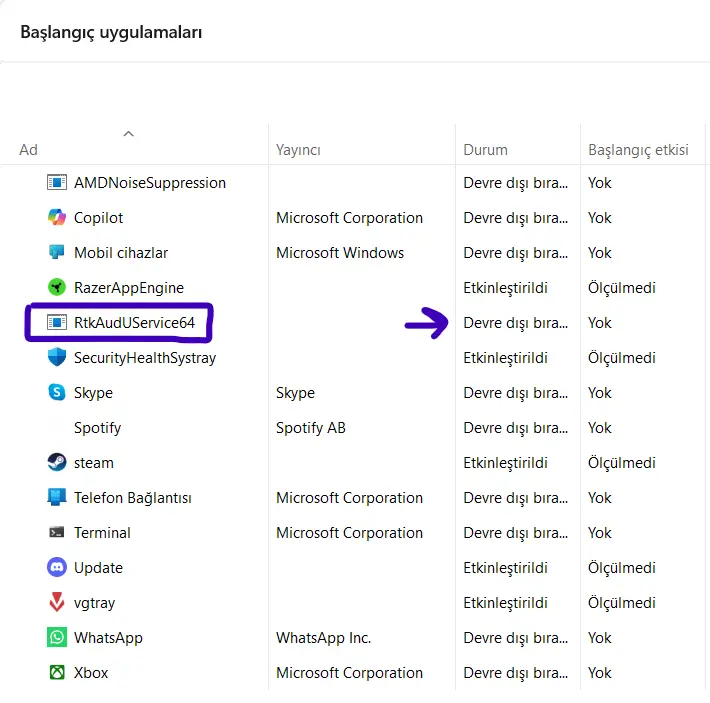Select the WhatsApp entry name

tap(108, 638)
